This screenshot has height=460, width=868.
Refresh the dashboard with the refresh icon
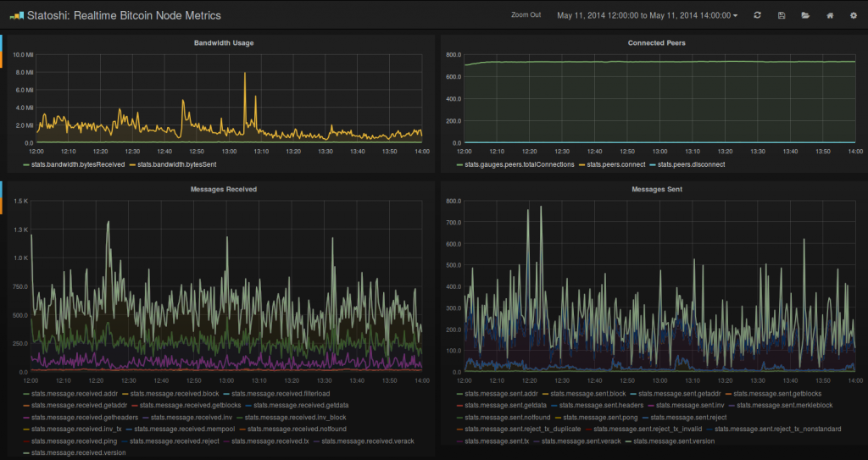tap(757, 15)
